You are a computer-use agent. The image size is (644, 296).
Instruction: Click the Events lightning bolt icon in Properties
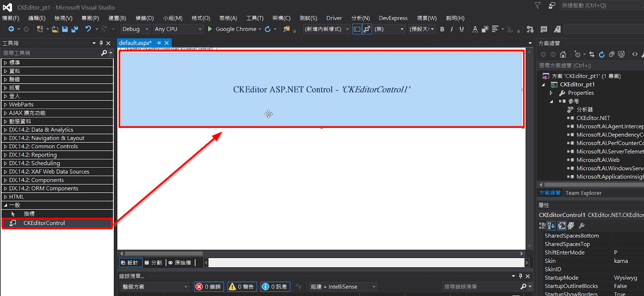tap(571, 226)
